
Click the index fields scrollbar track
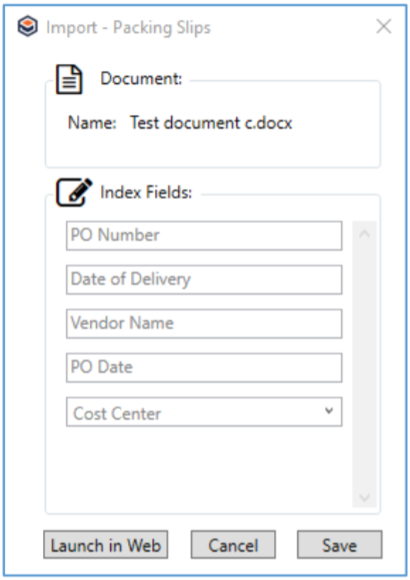coord(364,365)
